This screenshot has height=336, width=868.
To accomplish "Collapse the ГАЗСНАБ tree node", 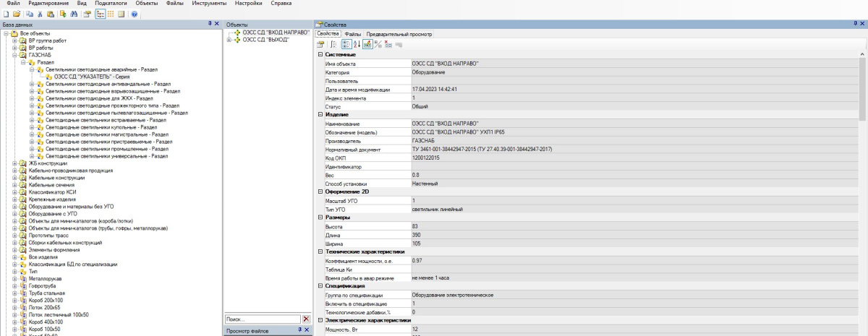I will 14,54.
